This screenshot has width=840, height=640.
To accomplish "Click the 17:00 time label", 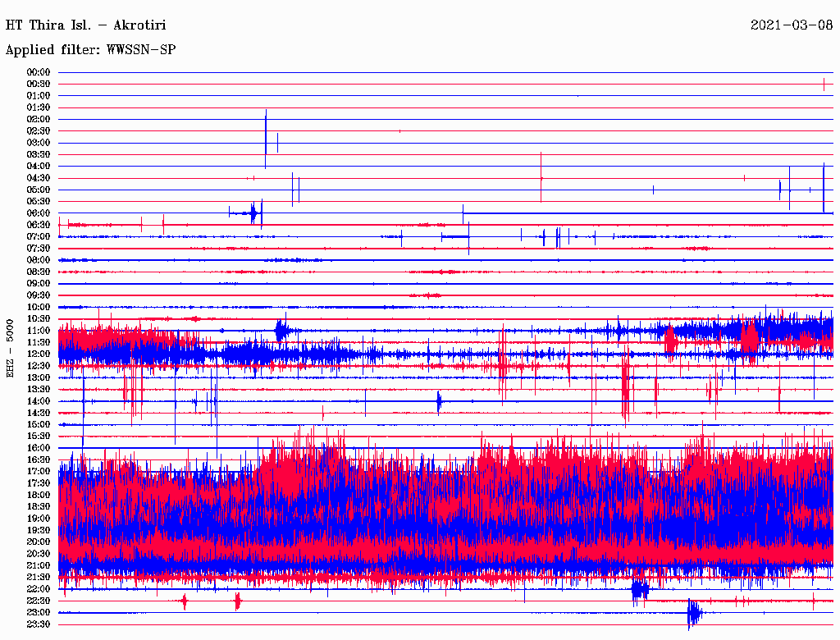I will pos(39,472).
